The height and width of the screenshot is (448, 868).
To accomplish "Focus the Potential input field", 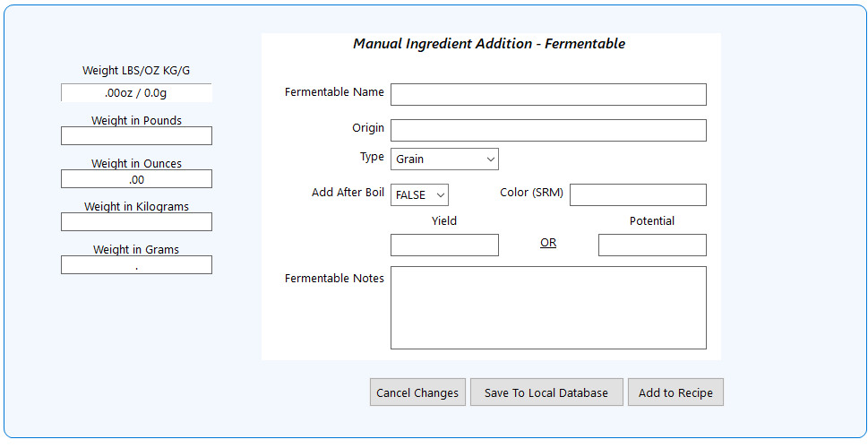I will (x=652, y=246).
